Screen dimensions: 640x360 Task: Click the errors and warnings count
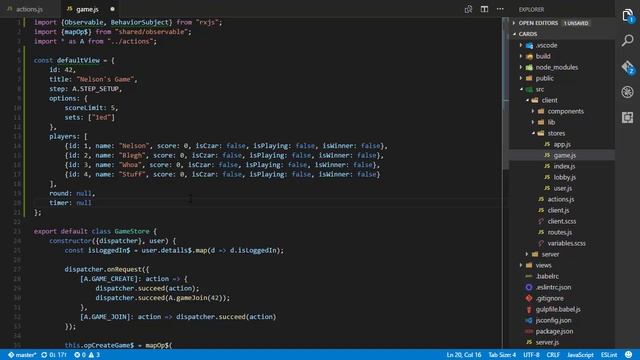pos(87,355)
